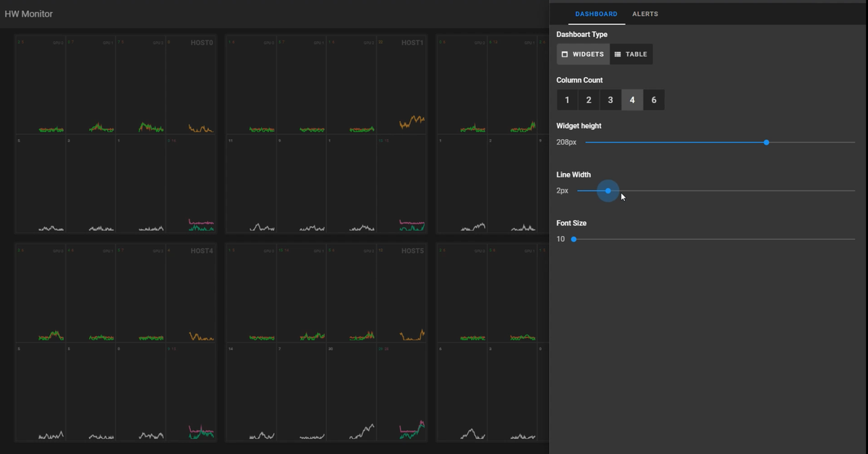
Task: Click the Line Width slider thumb
Action: coord(608,190)
